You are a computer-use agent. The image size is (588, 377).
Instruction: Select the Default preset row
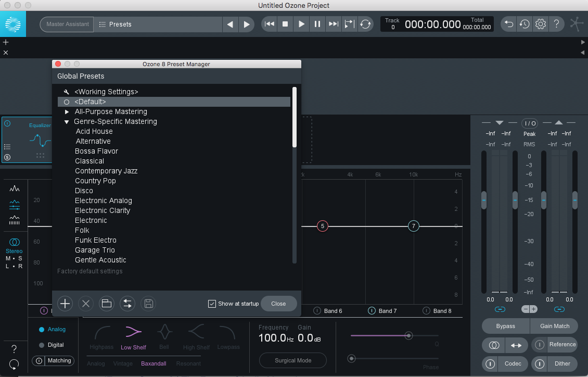pos(174,102)
